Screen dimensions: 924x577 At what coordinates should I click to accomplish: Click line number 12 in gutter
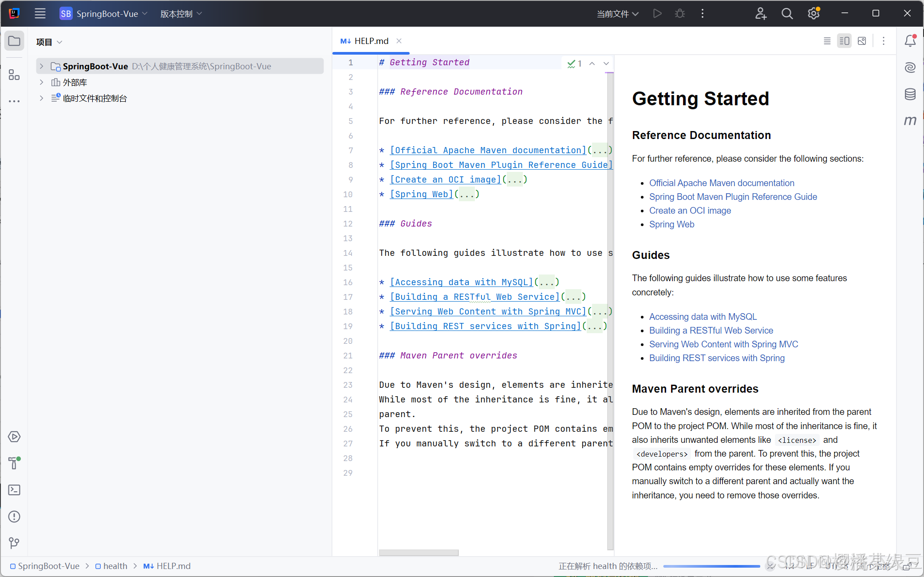click(348, 224)
